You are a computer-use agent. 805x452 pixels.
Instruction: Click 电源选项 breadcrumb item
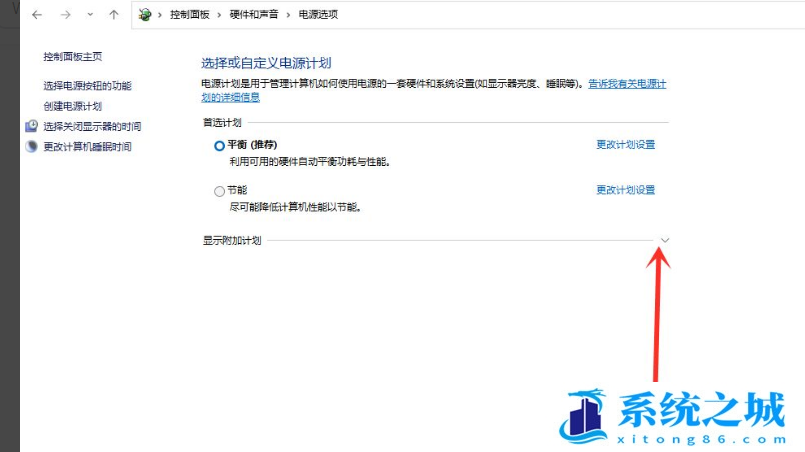coord(318,15)
